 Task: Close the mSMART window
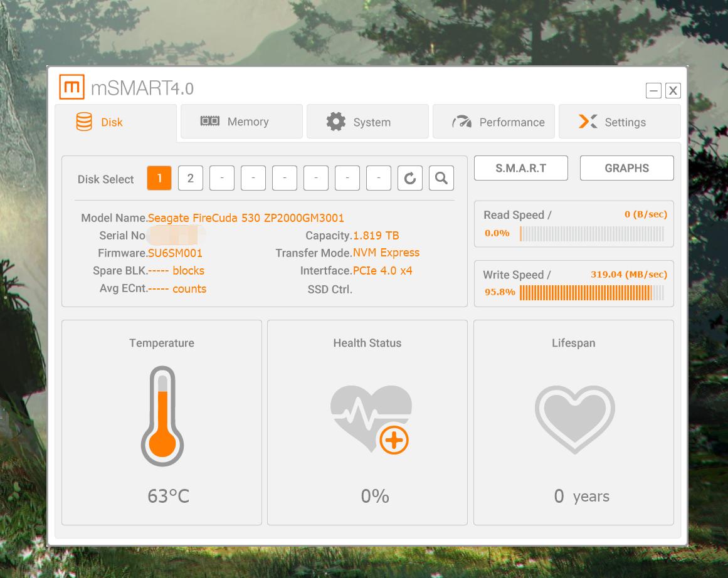point(673,90)
